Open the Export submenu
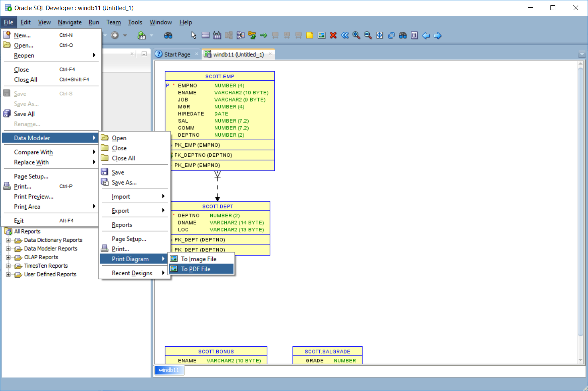 coord(134,210)
